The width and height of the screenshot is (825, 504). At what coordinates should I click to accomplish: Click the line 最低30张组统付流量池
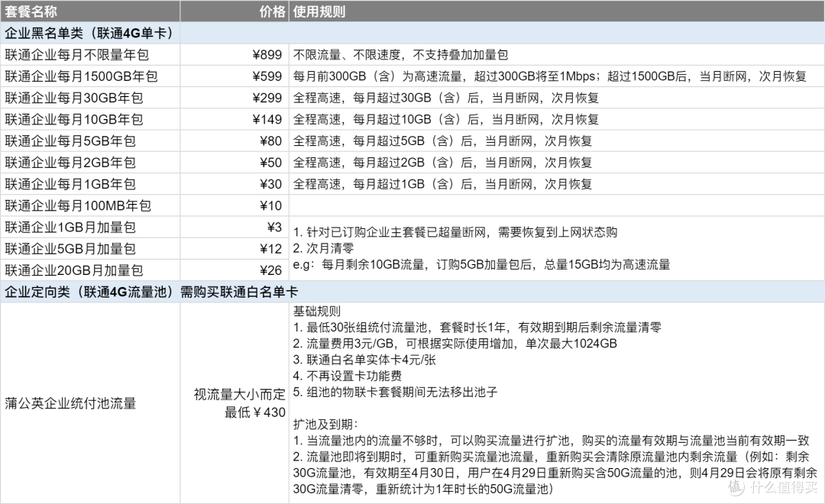point(477,328)
